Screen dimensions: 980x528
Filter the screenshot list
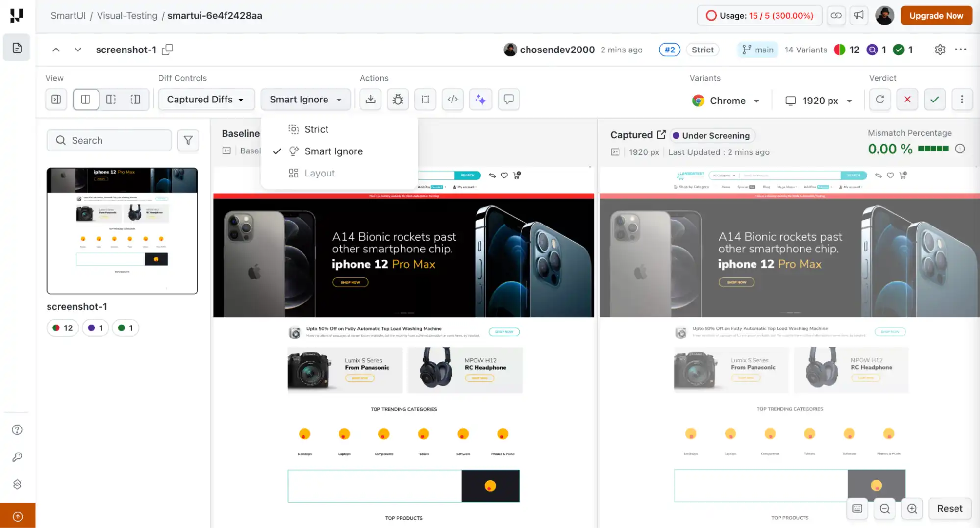[x=188, y=141]
